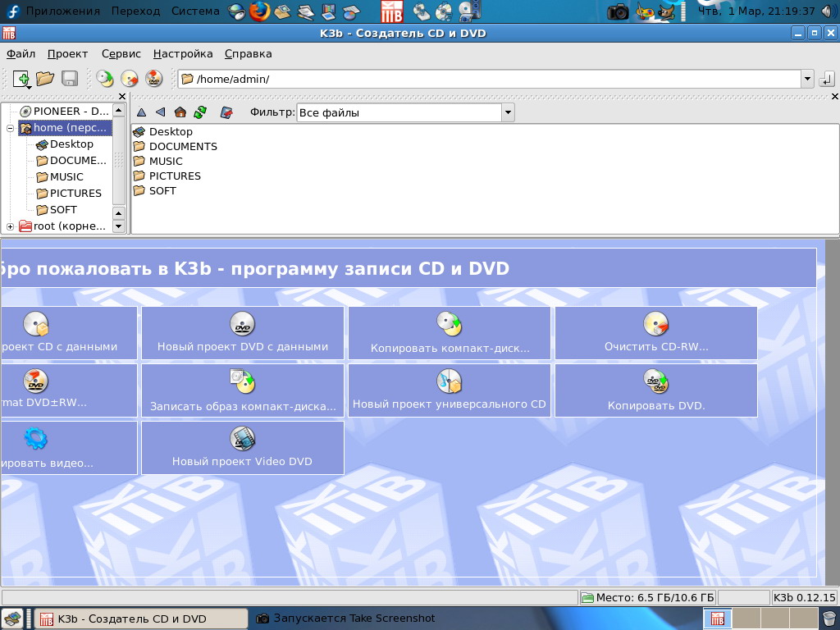This screenshot has width=840, height=630.
Task: Reload the file browser listing
Action: pos(200,112)
